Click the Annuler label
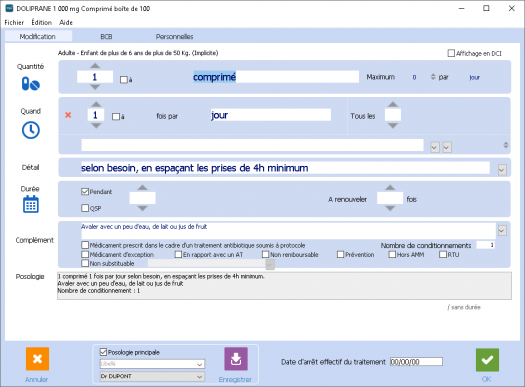The height and width of the screenshot is (387, 525). pos(36,379)
